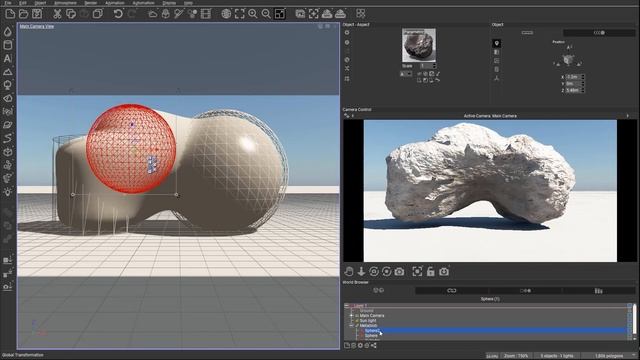This screenshot has width=640, height=360.
Task: Click the wireframe globe icon in the toolbar
Action: (226, 14)
